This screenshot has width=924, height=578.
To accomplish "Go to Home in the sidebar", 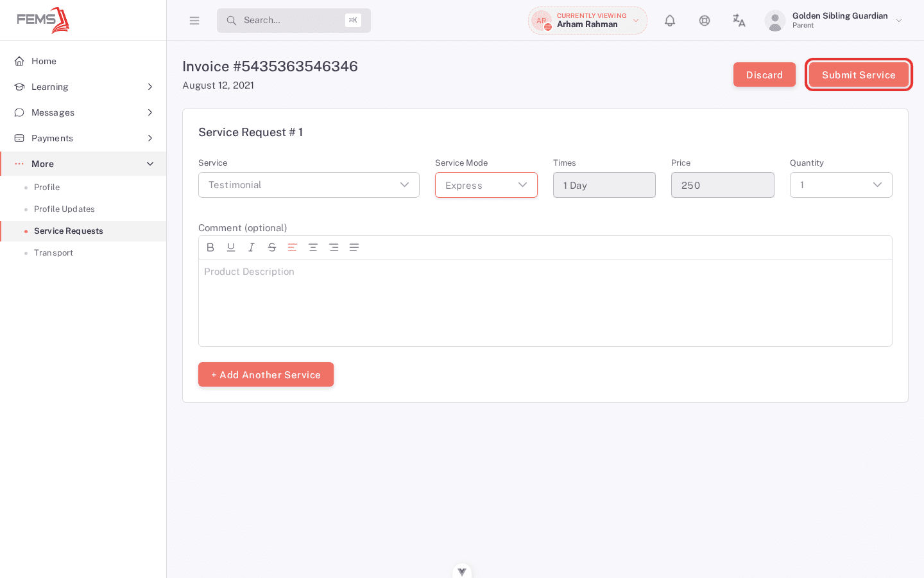I will (83, 61).
